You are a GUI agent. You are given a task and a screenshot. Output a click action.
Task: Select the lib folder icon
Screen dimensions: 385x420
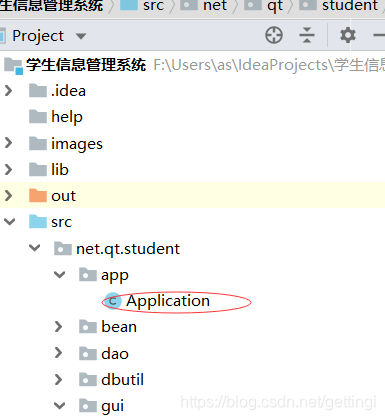click(38, 170)
